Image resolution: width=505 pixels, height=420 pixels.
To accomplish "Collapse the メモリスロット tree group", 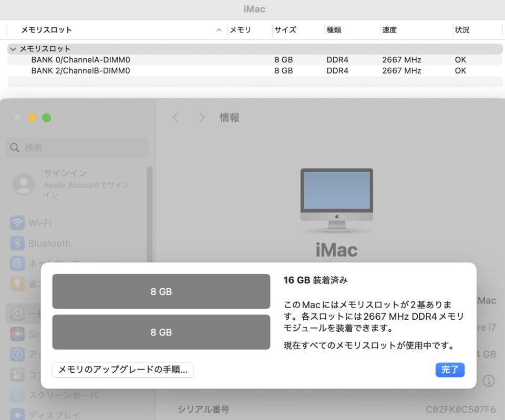I will (x=13, y=49).
